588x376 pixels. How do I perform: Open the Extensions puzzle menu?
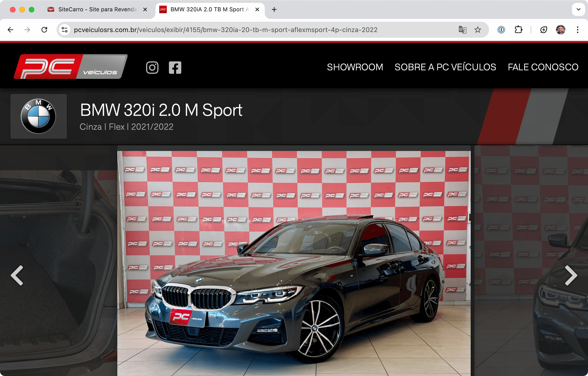(519, 30)
